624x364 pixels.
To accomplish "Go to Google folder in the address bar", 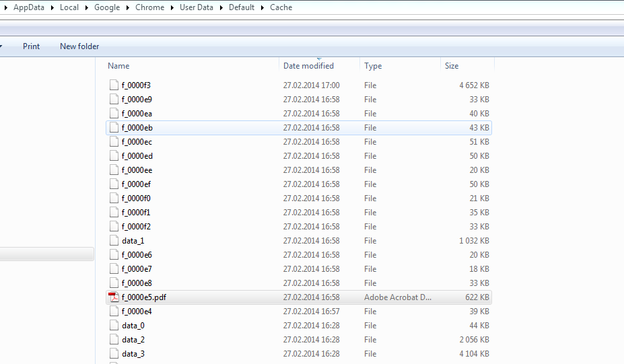I will tap(107, 7).
